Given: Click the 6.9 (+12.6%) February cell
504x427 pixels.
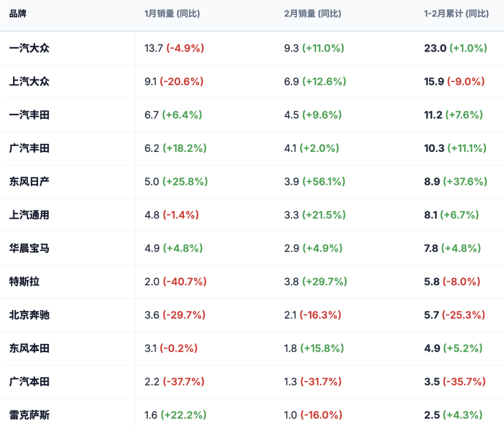Looking at the screenshot, I should (315, 81).
